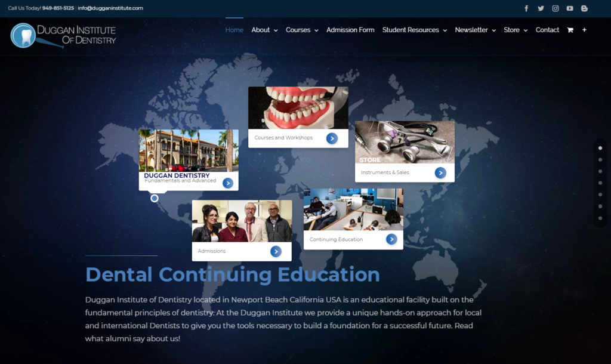Viewport: 611px width, 364px height.
Task: Go to the Admission Form page
Action: (x=350, y=30)
